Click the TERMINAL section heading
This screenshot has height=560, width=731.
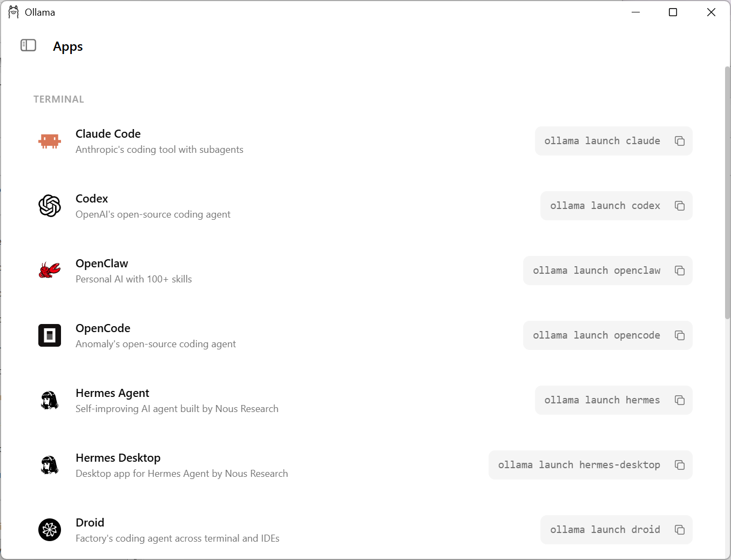pyautogui.click(x=59, y=99)
